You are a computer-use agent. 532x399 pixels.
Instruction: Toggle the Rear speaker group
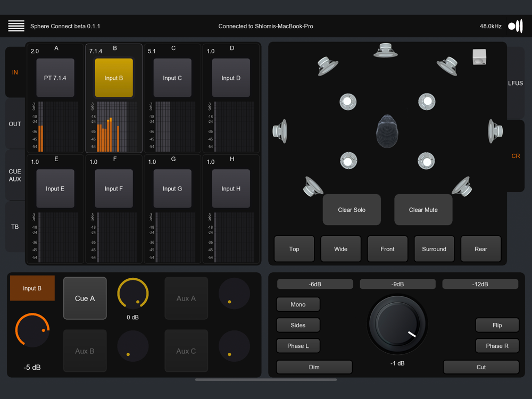[x=481, y=249]
